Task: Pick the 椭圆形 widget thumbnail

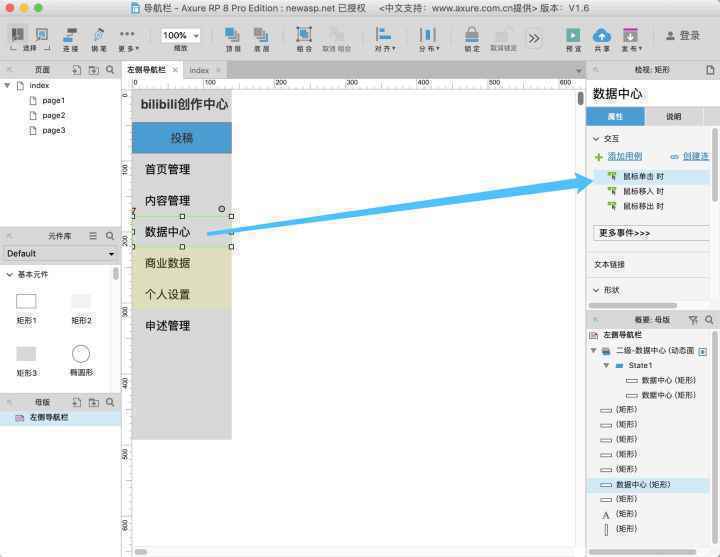Action: coord(81,354)
